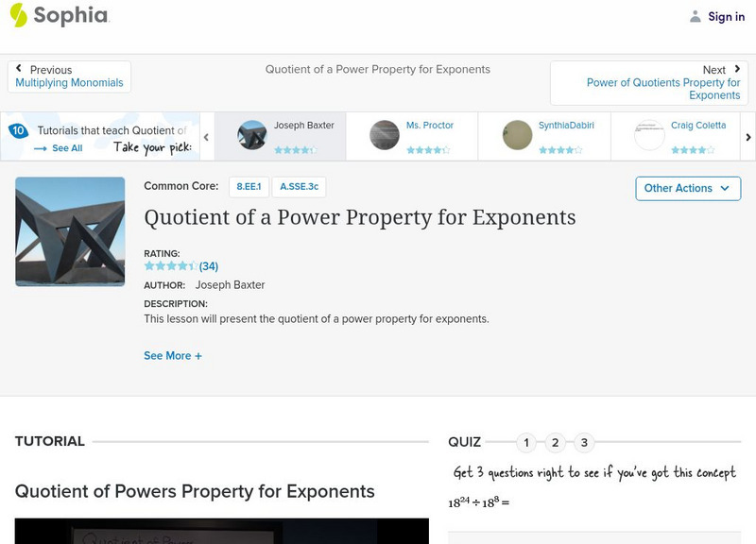Select quiz question 3 circle
756x544 pixels.
(584, 442)
